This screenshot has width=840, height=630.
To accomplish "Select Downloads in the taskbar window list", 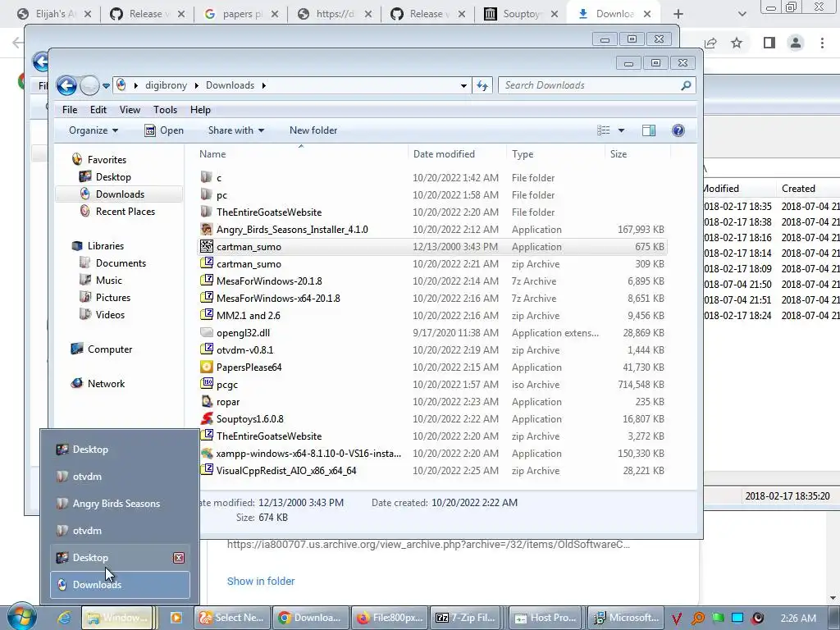I will tap(120, 584).
